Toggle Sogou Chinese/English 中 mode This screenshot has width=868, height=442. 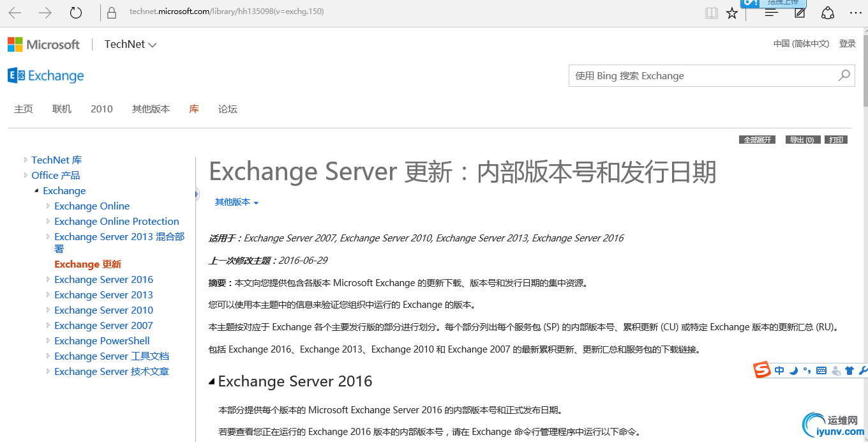tap(780, 370)
